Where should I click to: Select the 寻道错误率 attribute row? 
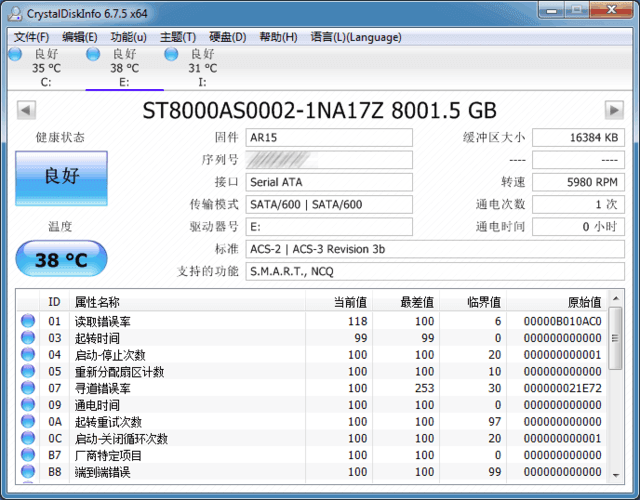tap(312, 388)
